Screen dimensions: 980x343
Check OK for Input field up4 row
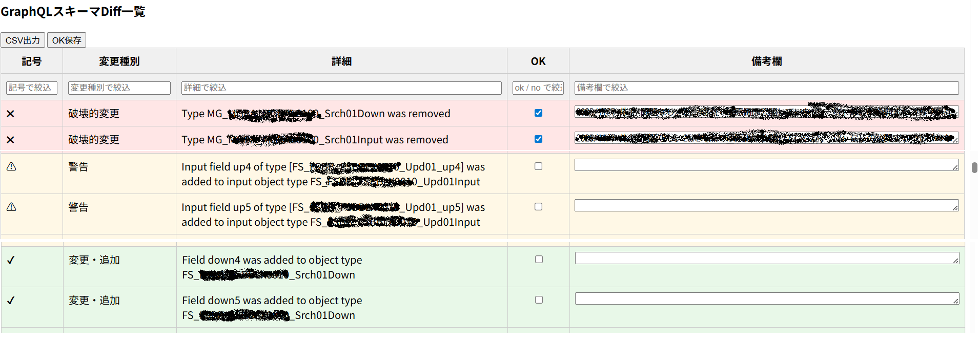[538, 166]
